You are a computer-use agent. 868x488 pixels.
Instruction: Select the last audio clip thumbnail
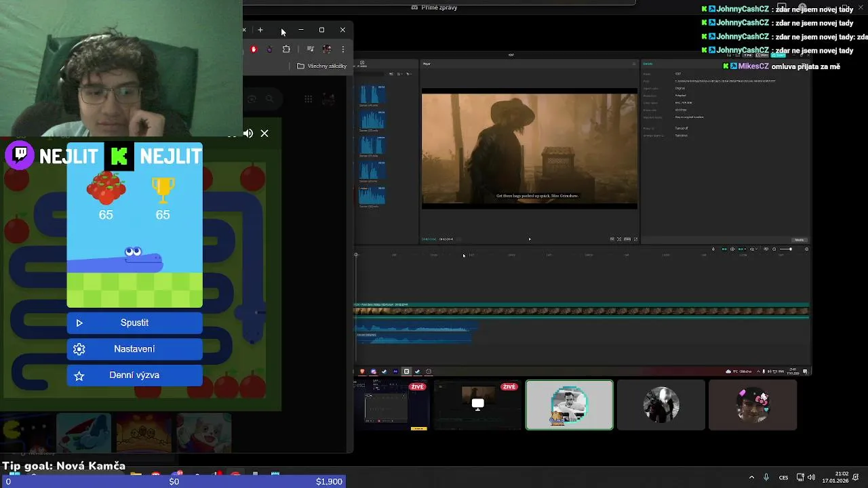(x=372, y=195)
